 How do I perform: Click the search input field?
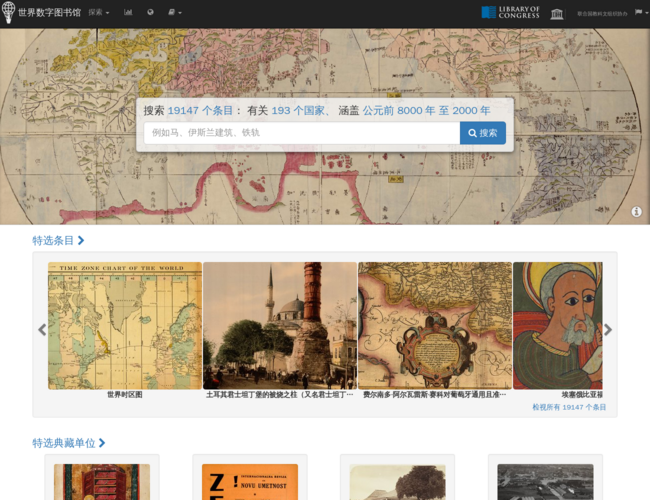301,133
